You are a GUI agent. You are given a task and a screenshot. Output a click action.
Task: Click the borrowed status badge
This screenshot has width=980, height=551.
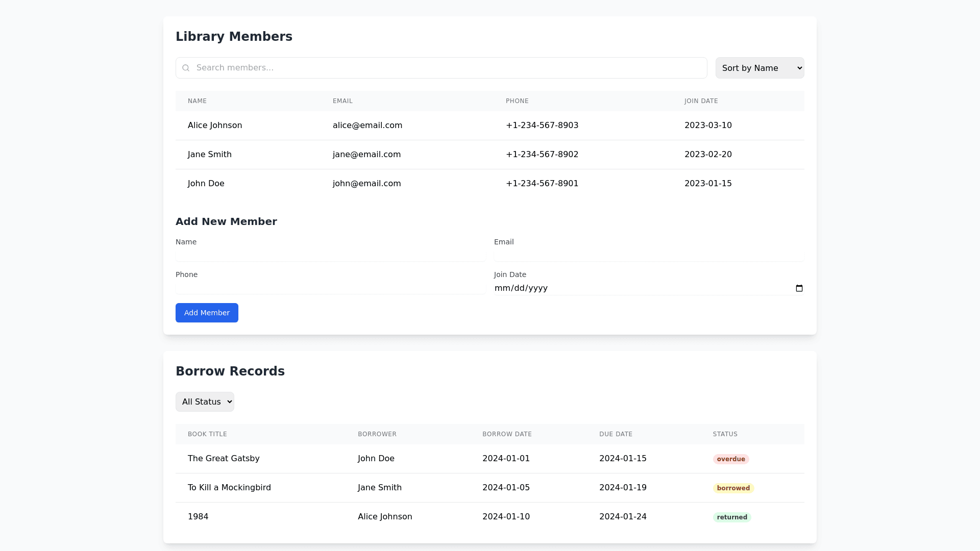(x=733, y=488)
